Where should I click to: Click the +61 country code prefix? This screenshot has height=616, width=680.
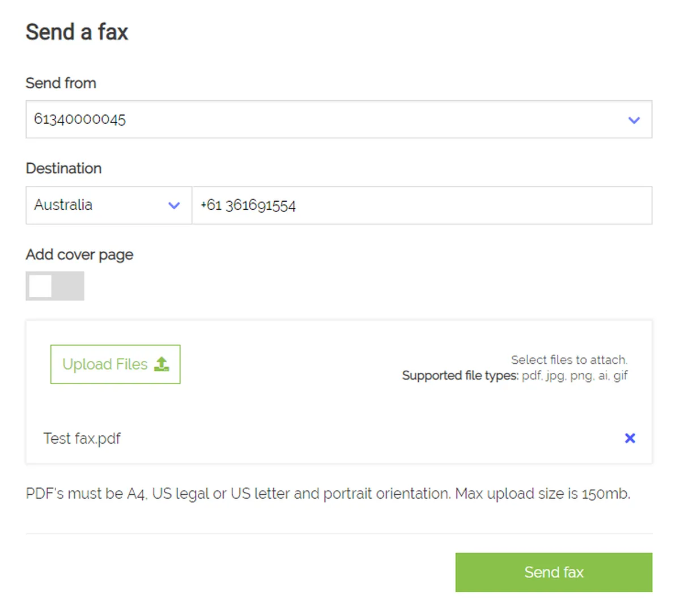coord(211,205)
